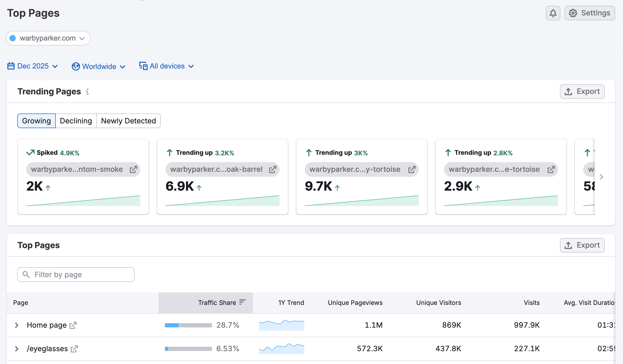Expand the Home page row

16,325
